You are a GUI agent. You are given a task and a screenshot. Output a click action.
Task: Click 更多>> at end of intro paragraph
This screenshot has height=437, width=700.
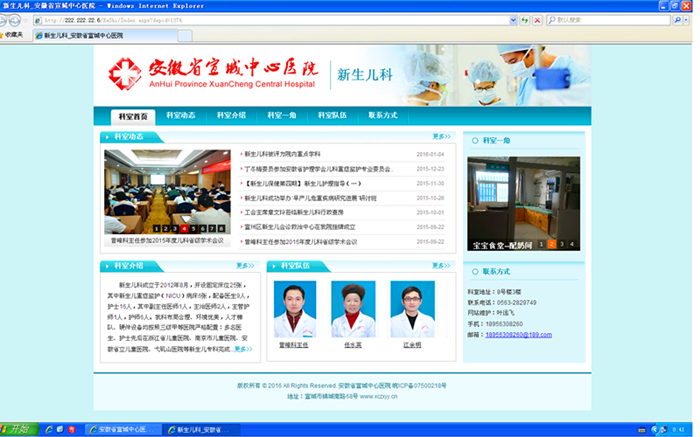pyautogui.click(x=243, y=349)
